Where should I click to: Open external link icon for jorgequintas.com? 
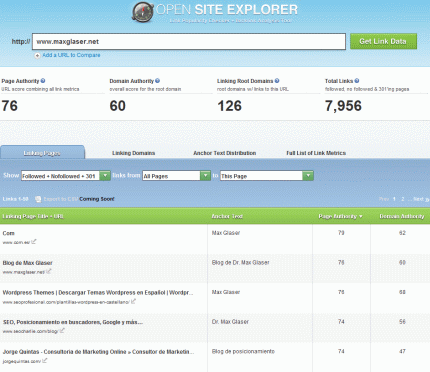(x=45, y=360)
